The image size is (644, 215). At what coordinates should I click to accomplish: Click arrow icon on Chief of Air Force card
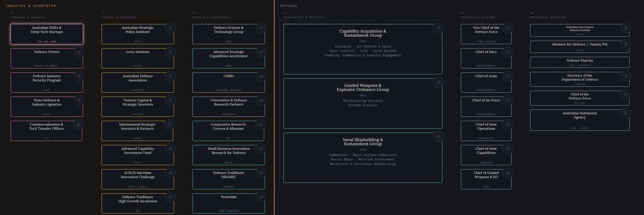tap(507, 100)
